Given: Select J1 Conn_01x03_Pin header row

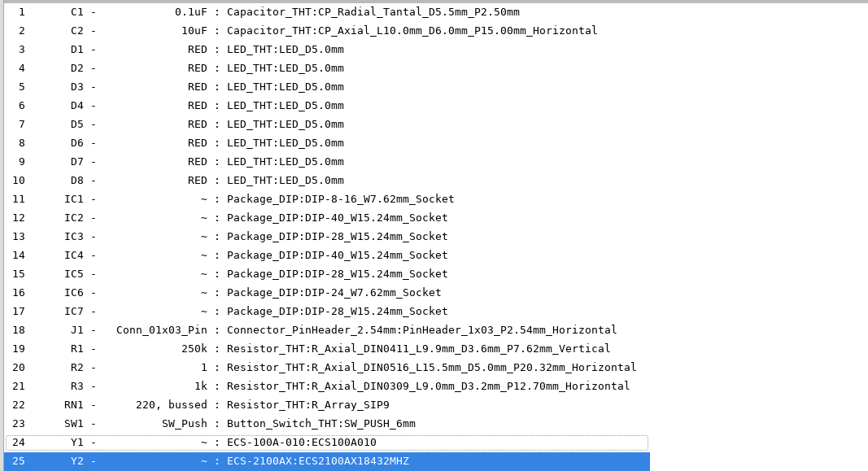Looking at the screenshot, I should (x=326, y=330).
